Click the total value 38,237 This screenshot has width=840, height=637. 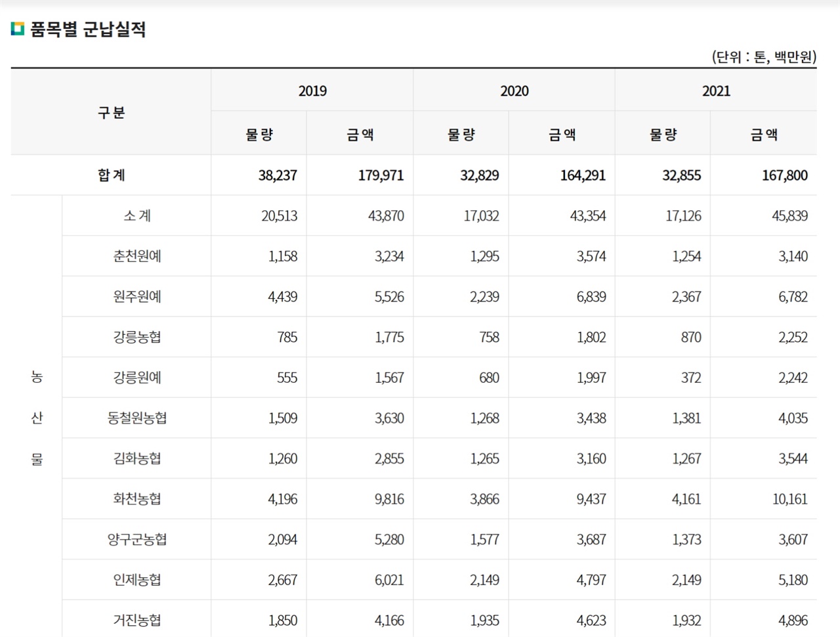click(278, 175)
